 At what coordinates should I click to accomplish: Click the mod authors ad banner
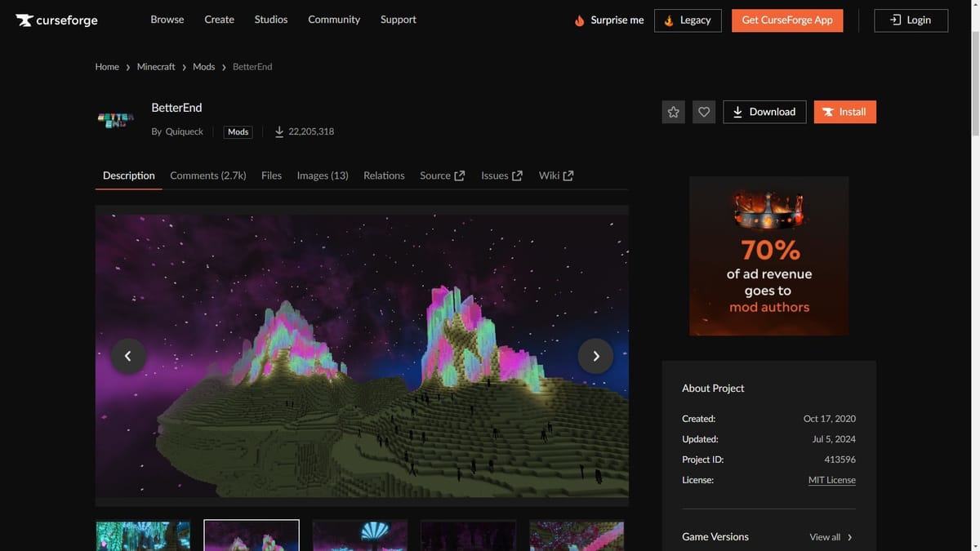(768, 256)
